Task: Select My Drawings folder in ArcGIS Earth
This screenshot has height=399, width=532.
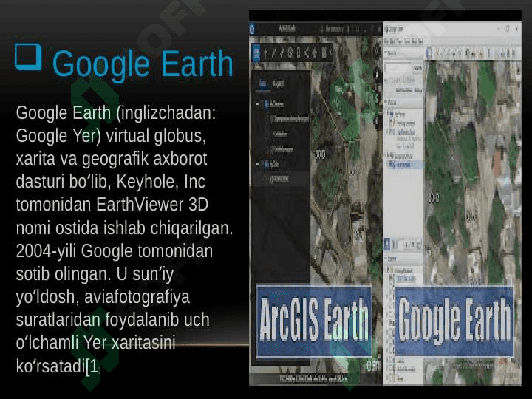Action: coord(276,104)
